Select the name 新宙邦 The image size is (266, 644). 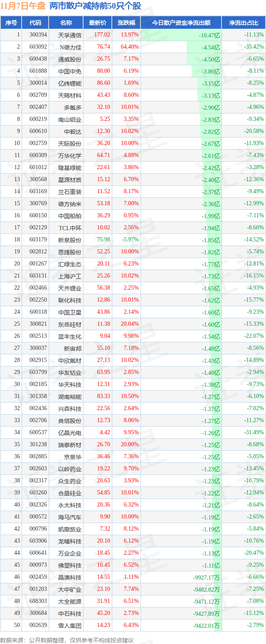coord(73,348)
